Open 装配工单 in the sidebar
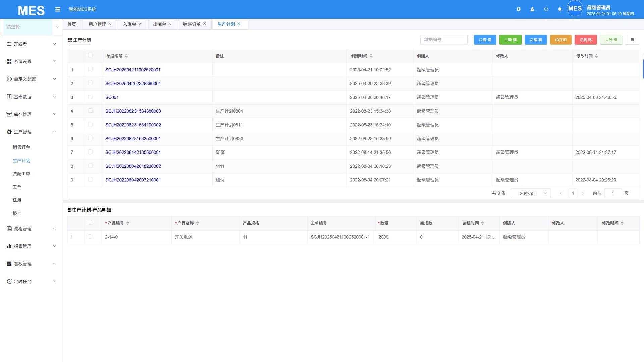644x362 pixels. 21,174
